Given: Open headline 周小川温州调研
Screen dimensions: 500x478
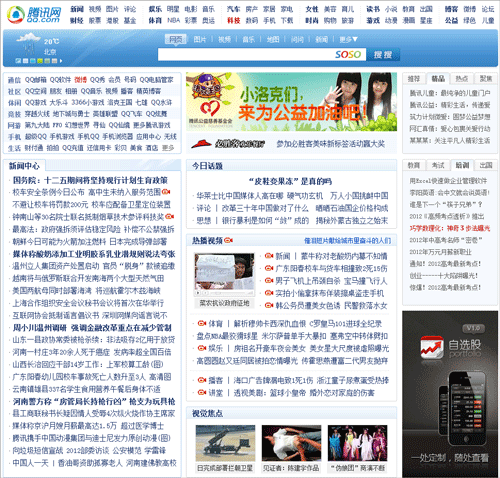Looking at the screenshot, I should pos(40,328).
